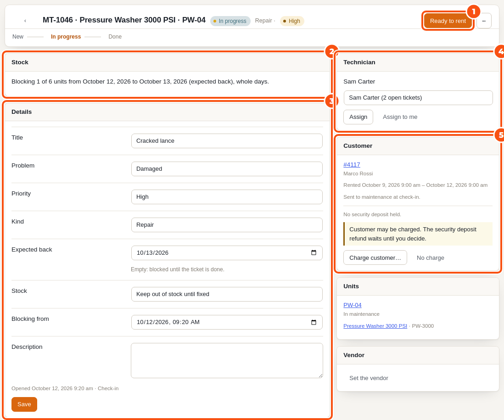This screenshot has height=420, width=504.
Task: Select the New status step
Action: click(18, 37)
